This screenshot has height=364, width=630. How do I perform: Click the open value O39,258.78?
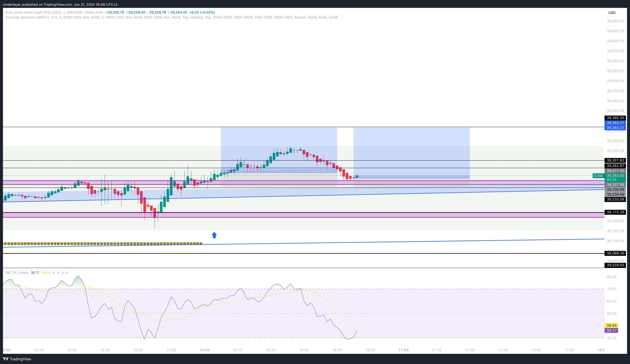coord(114,12)
